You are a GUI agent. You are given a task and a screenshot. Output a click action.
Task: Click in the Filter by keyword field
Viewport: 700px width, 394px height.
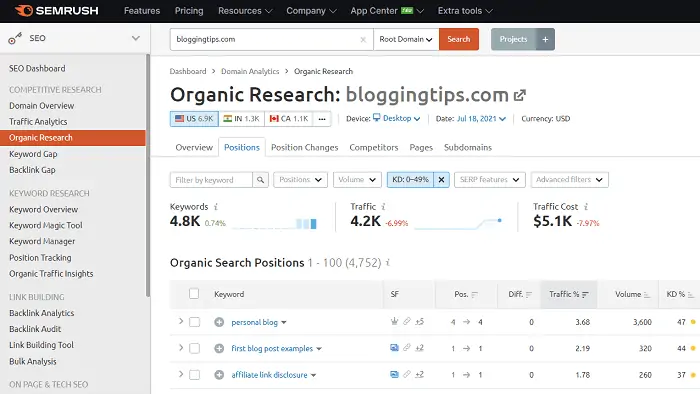pos(211,180)
